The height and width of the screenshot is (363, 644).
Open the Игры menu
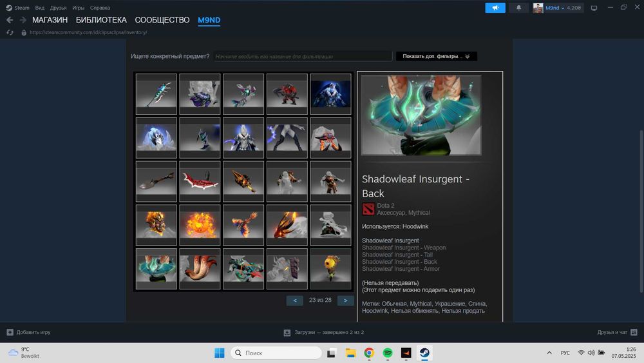pos(78,7)
